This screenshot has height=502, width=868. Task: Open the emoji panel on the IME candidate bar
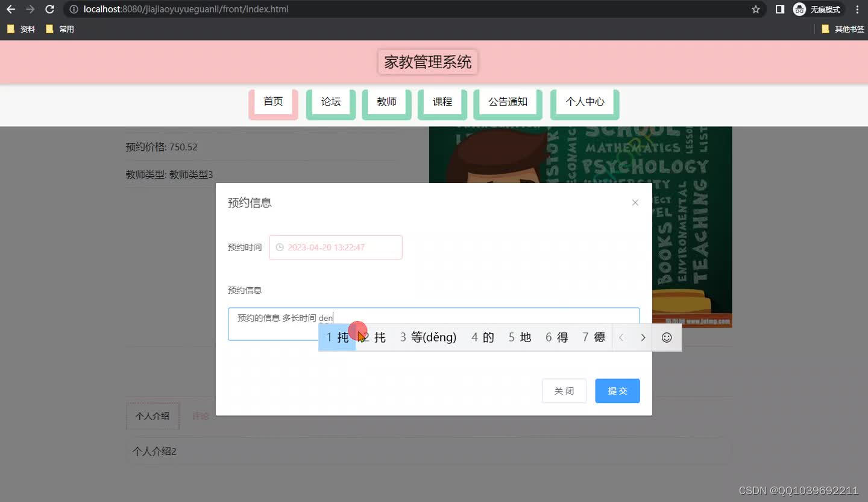[x=667, y=337]
